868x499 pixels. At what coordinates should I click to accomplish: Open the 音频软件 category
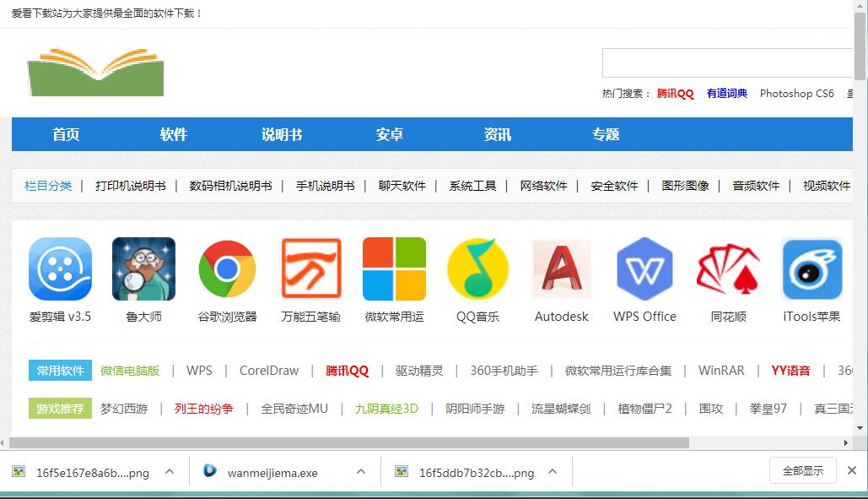coord(756,186)
